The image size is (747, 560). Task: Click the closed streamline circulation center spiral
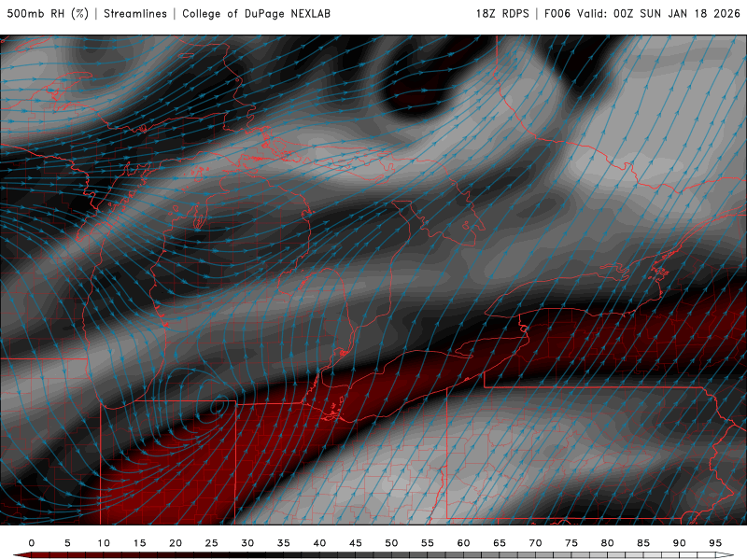(x=218, y=407)
